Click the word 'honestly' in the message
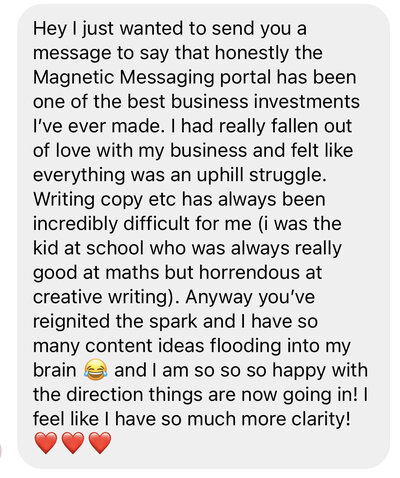This screenshot has width=400, height=478. [x=252, y=54]
